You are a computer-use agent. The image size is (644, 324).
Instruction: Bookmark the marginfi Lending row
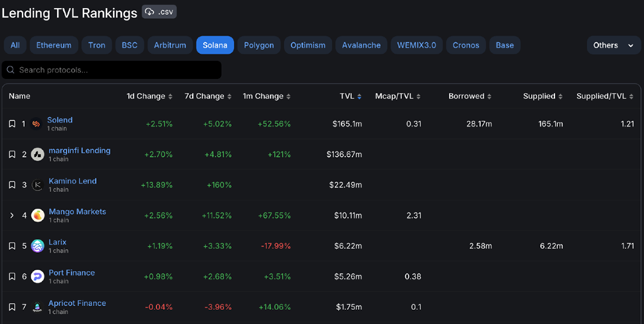click(12, 155)
